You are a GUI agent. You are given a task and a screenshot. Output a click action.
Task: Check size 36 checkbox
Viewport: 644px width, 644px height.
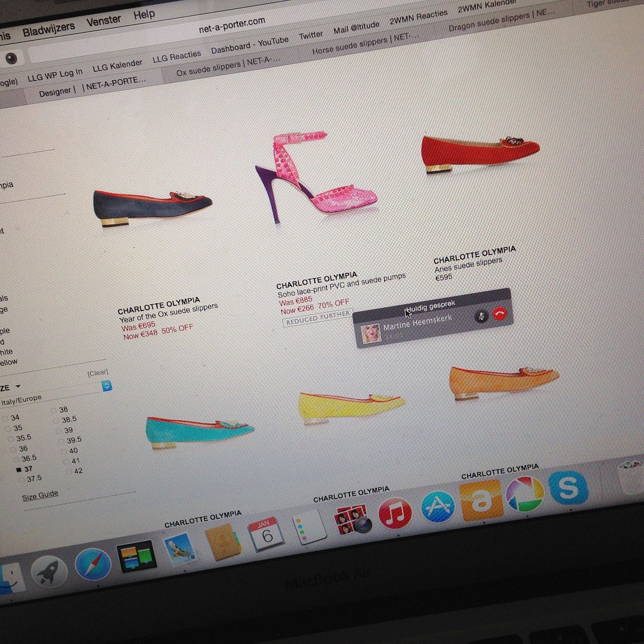[x=14, y=450]
